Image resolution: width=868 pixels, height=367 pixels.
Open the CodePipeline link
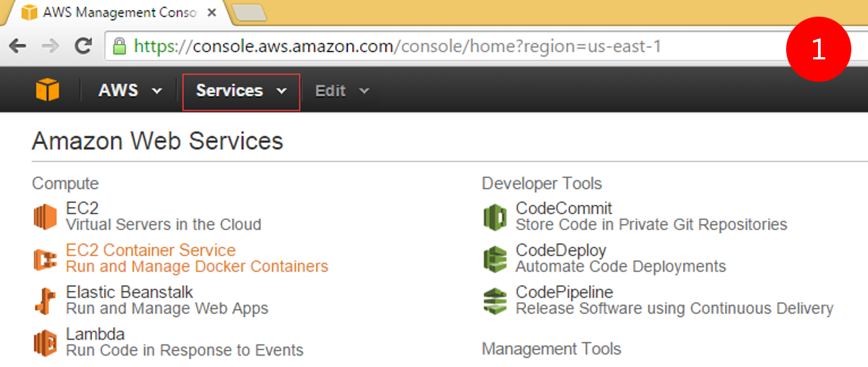[564, 291]
